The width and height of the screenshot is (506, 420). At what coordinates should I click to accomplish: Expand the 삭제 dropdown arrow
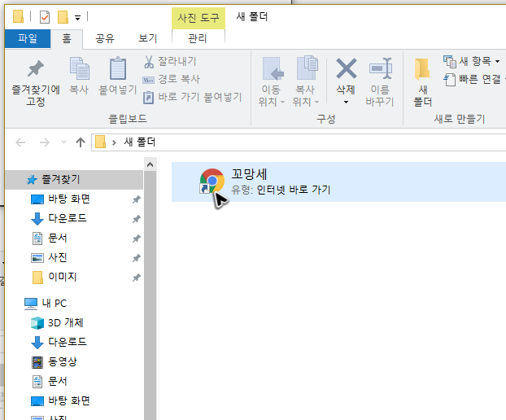pyautogui.click(x=346, y=102)
